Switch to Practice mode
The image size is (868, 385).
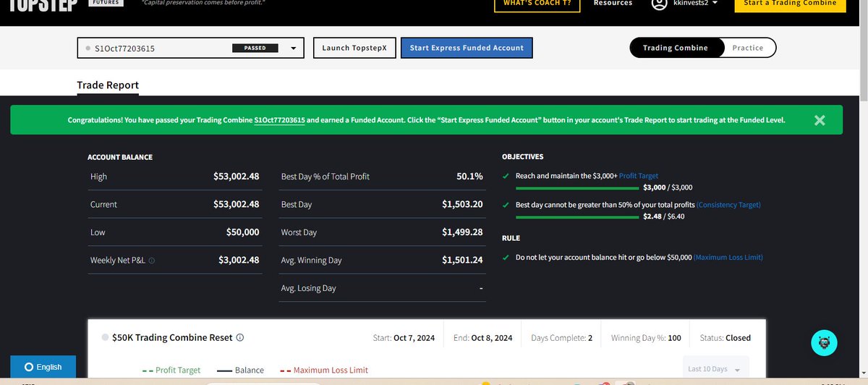point(748,48)
